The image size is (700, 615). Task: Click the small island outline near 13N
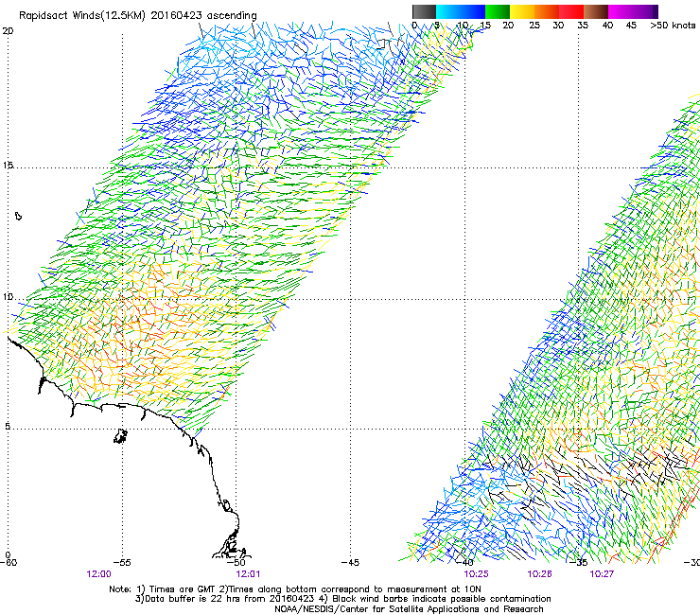click(18, 216)
